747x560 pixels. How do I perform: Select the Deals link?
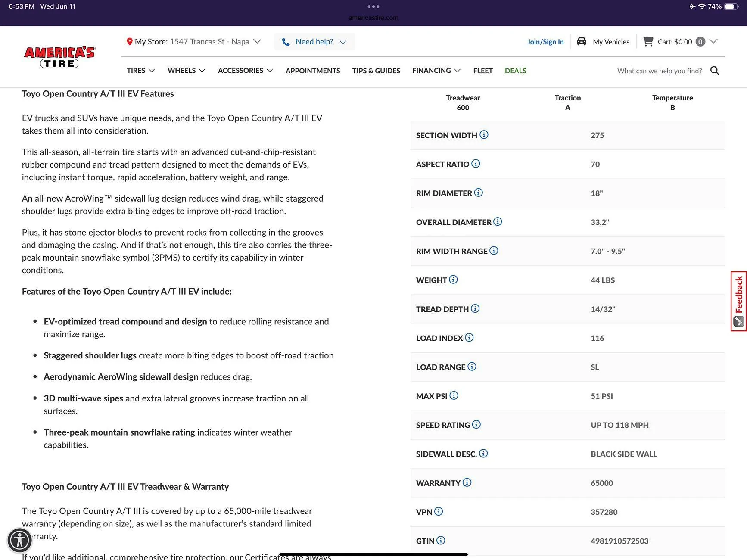tap(515, 71)
